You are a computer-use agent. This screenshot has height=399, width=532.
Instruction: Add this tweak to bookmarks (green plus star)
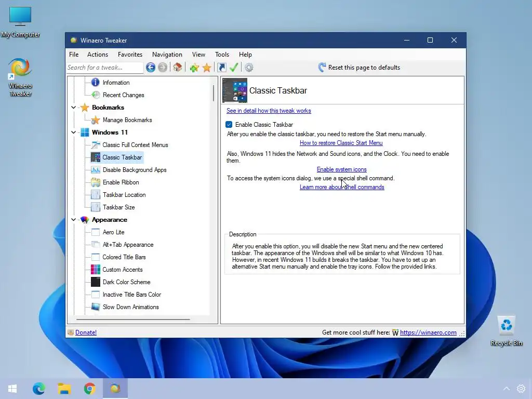click(x=194, y=68)
